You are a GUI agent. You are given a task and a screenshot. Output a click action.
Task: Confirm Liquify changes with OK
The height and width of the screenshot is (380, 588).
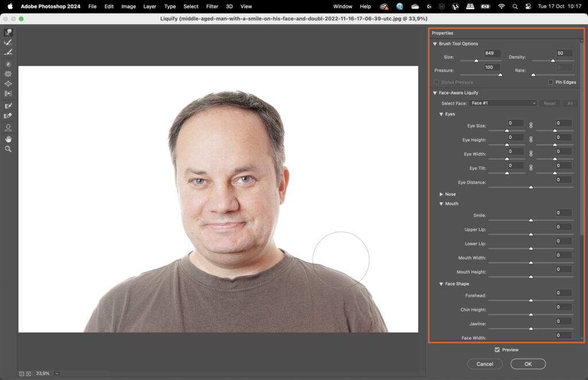pos(527,363)
